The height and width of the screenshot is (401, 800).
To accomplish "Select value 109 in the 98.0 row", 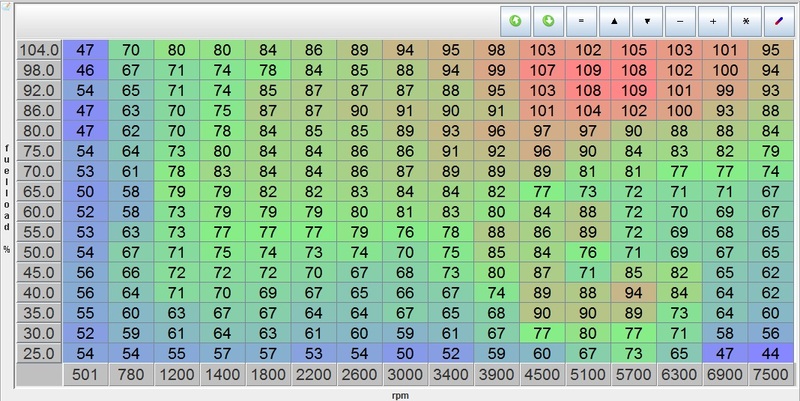I will point(588,70).
